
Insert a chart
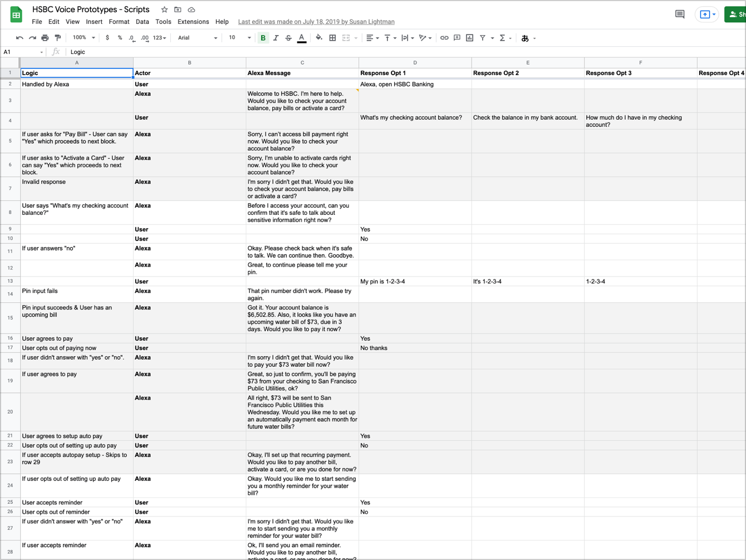(x=470, y=38)
